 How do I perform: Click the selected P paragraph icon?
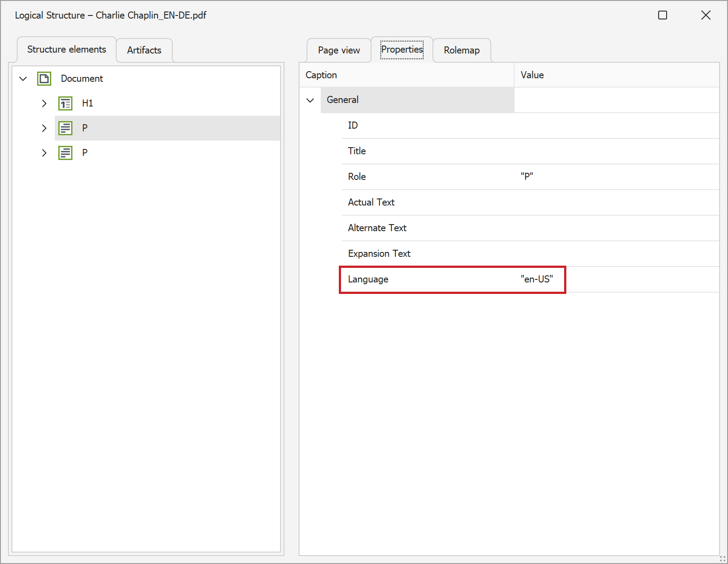pos(65,128)
